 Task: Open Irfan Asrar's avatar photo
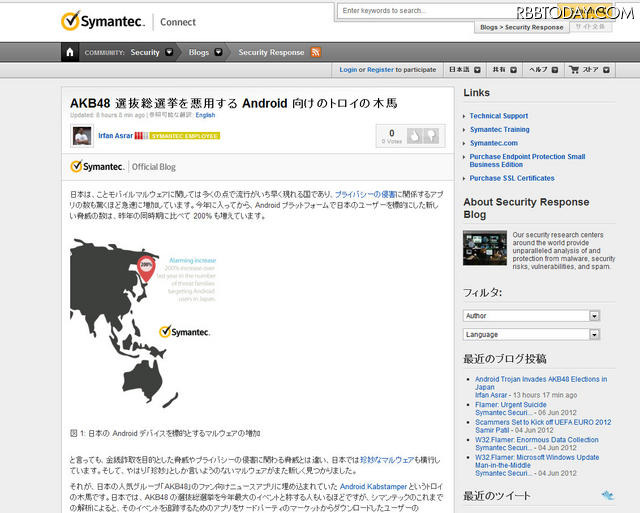coord(82,136)
